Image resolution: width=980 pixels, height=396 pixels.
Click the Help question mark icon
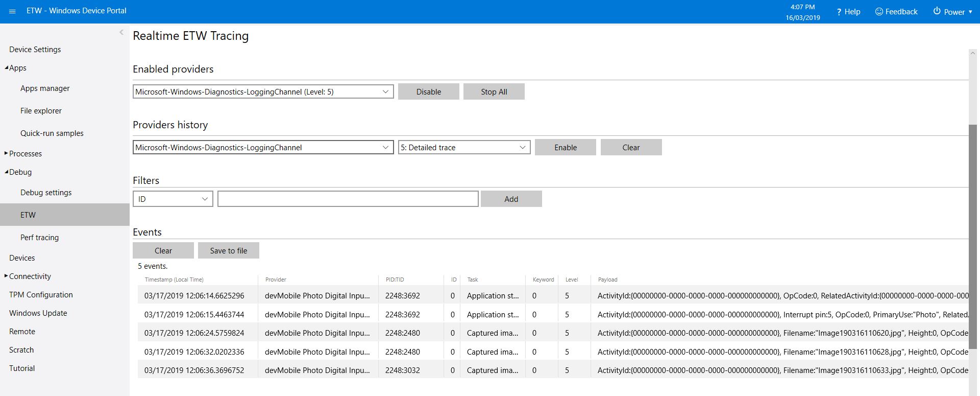click(839, 12)
